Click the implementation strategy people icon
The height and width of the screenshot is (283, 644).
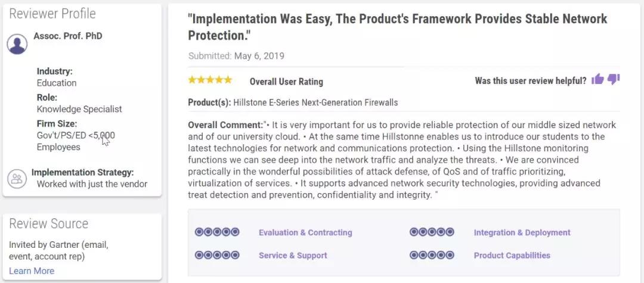tap(17, 179)
